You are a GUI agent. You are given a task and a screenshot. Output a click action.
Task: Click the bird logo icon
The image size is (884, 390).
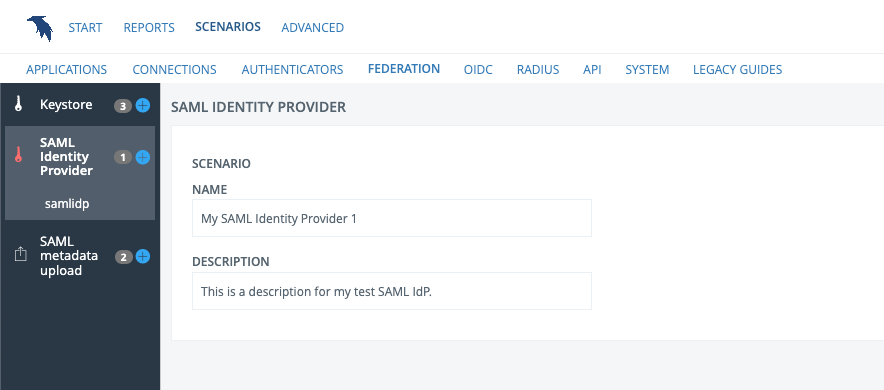point(40,28)
